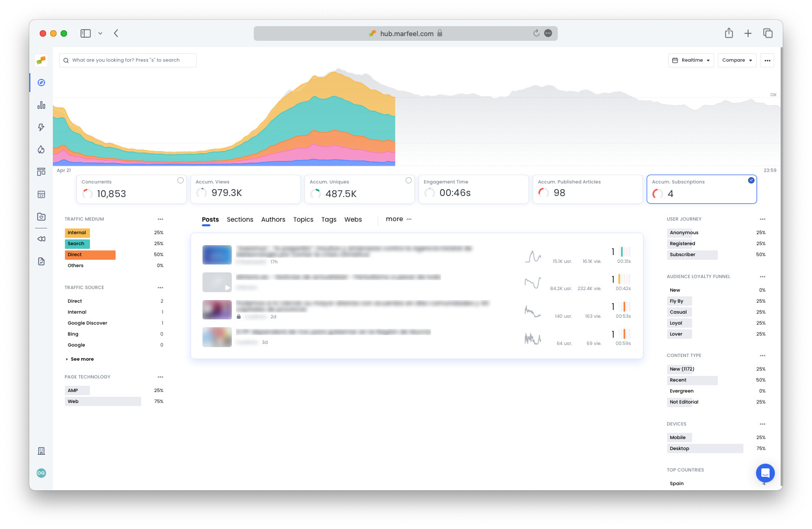Switch to the Authors tab
The width and height of the screenshot is (812, 529).
pos(273,219)
